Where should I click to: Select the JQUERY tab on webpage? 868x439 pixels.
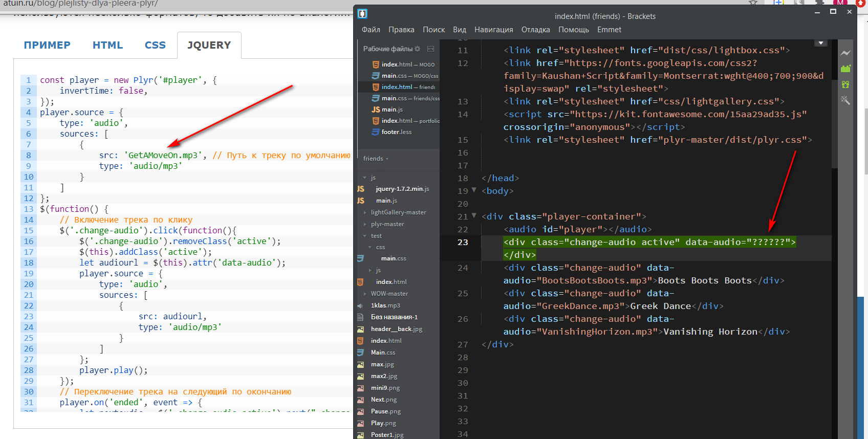point(209,45)
